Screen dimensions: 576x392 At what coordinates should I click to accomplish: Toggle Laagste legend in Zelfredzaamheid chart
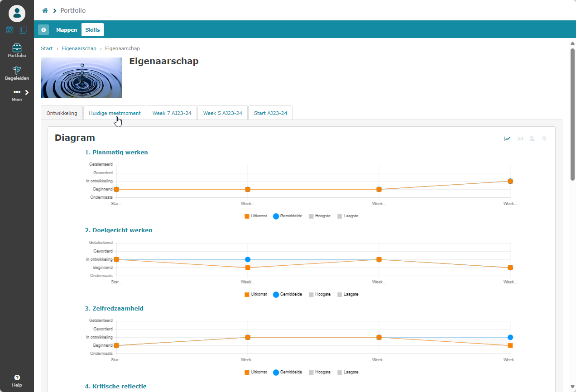348,372
